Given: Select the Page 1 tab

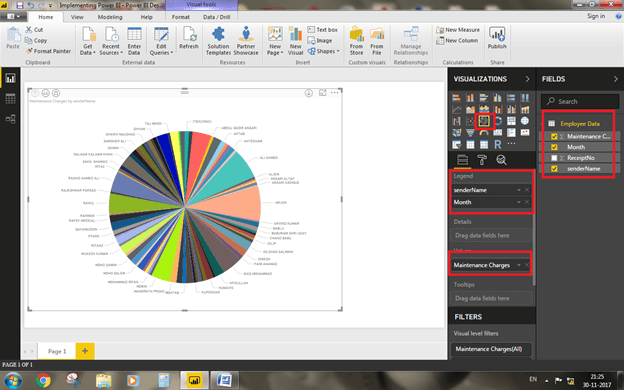Looking at the screenshot, I should [57, 351].
